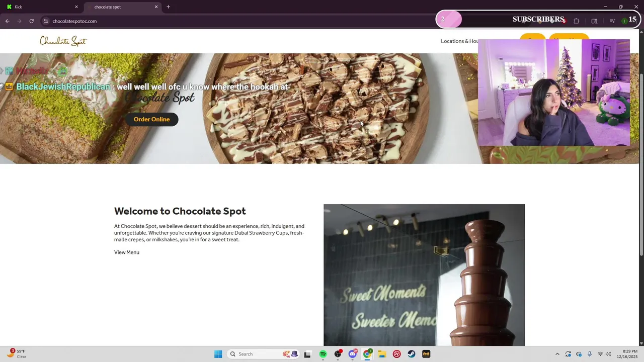
Task: Open File Explorer from the taskbar
Action: pos(382,354)
